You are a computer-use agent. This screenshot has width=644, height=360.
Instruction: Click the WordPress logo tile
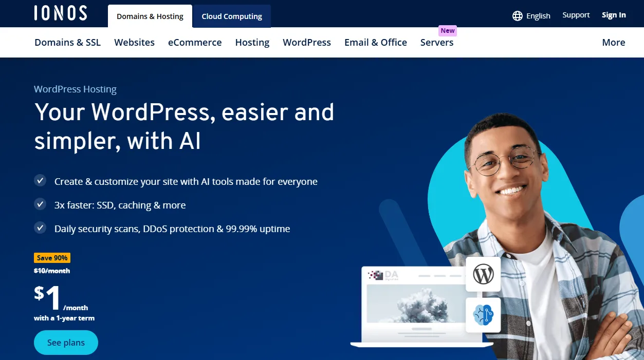[x=483, y=274]
